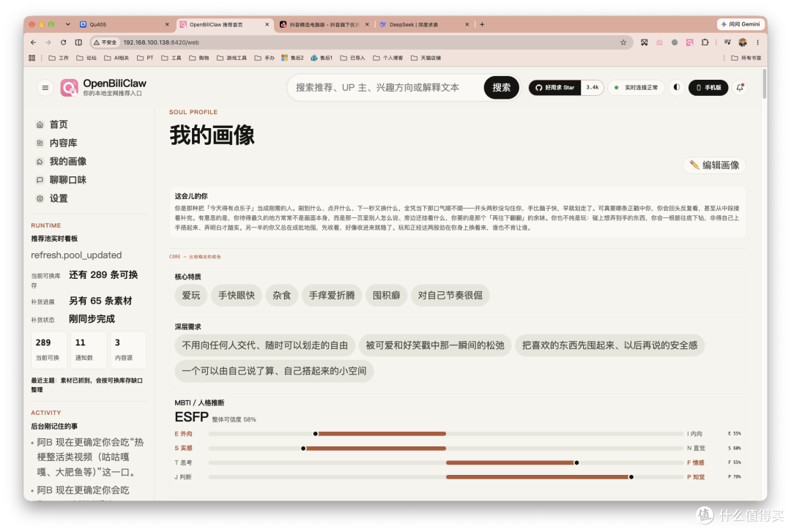Viewport: 791px width, 532px height.
Task: Click the 不安全 site security warning chip
Action: click(x=105, y=42)
